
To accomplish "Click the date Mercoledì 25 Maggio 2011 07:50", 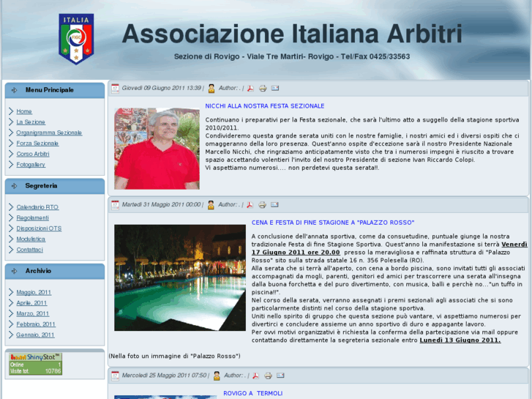I will point(164,376).
